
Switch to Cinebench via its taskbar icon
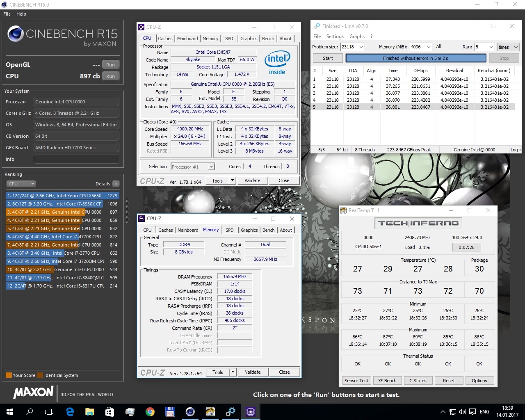point(190,411)
